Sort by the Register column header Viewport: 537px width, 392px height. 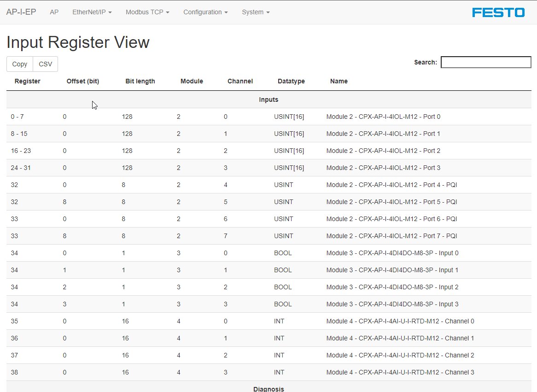[27, 81]
